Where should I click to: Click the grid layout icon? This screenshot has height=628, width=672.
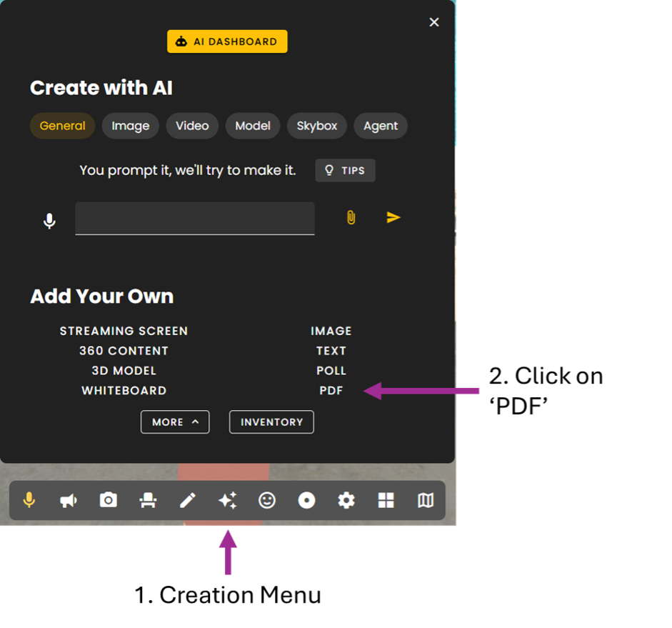[x=386, y=500]
